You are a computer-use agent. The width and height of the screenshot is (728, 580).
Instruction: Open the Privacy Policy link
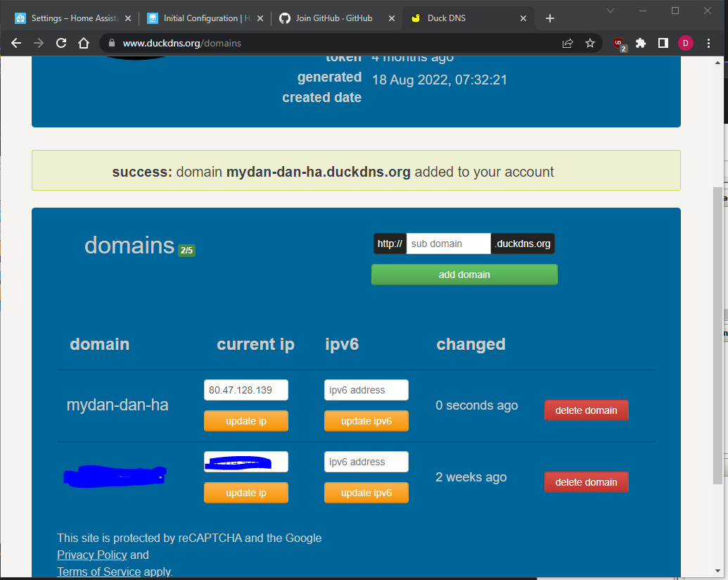(92, 555)
